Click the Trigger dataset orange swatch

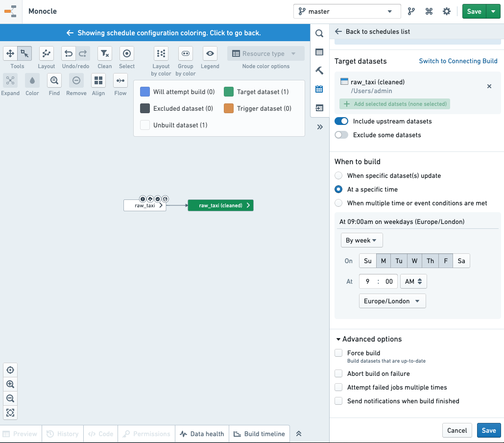coord(229,109)
